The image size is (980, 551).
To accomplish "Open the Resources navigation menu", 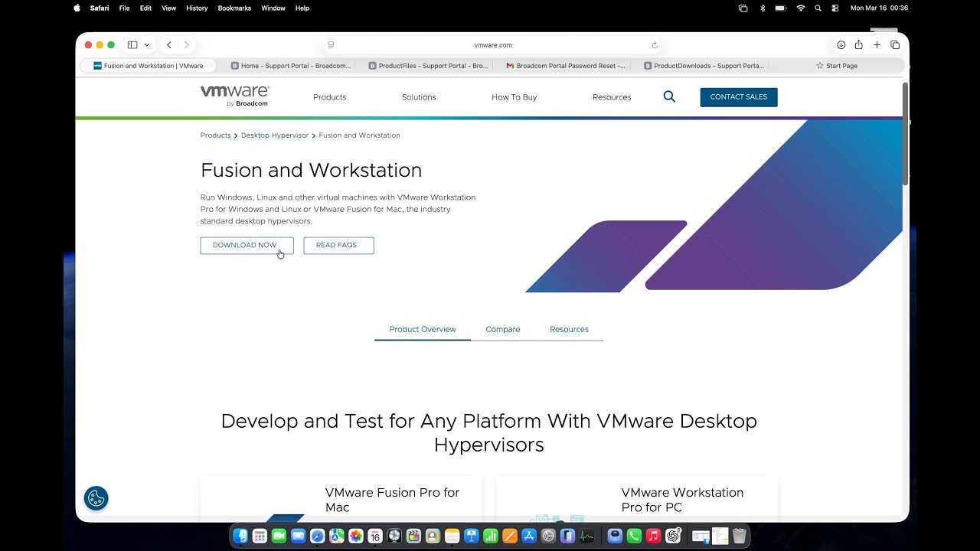I will 612,97.
